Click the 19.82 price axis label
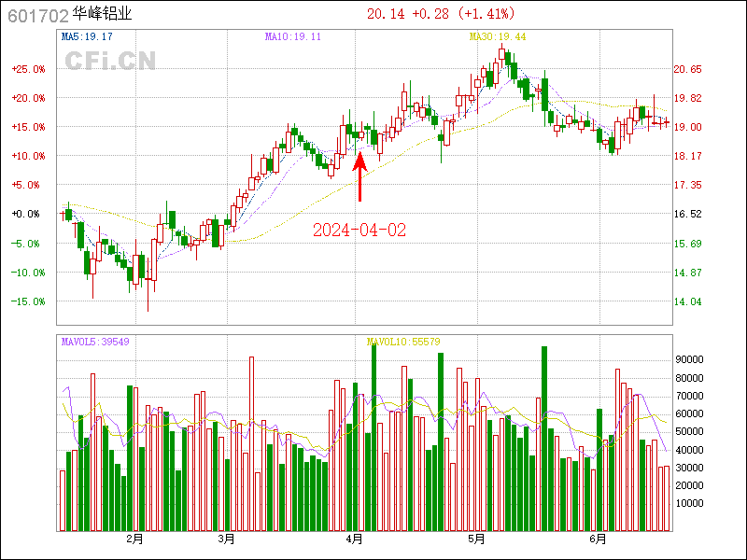Image resolution: width=747 pixels, height=560 pixels. click(x=687, y=99)
